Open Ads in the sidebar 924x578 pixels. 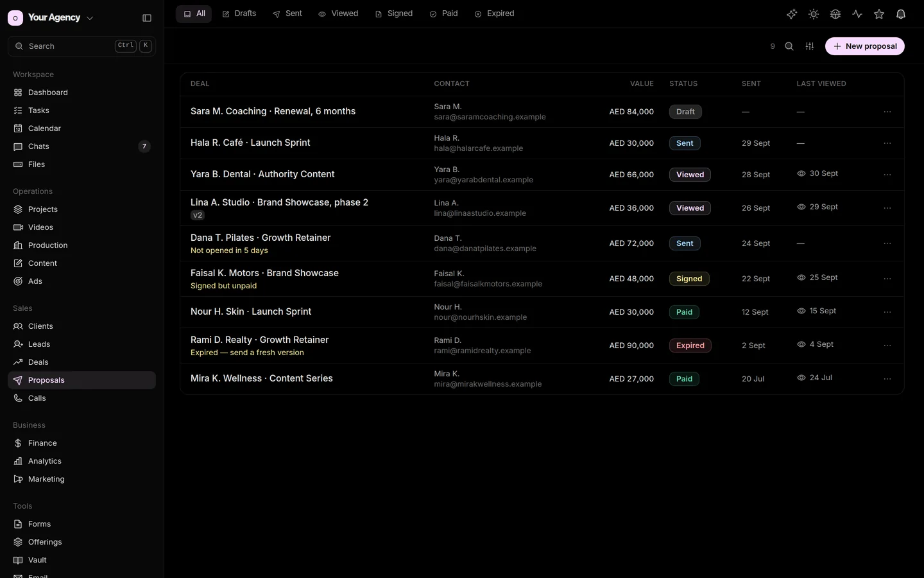tap(81, 281)
